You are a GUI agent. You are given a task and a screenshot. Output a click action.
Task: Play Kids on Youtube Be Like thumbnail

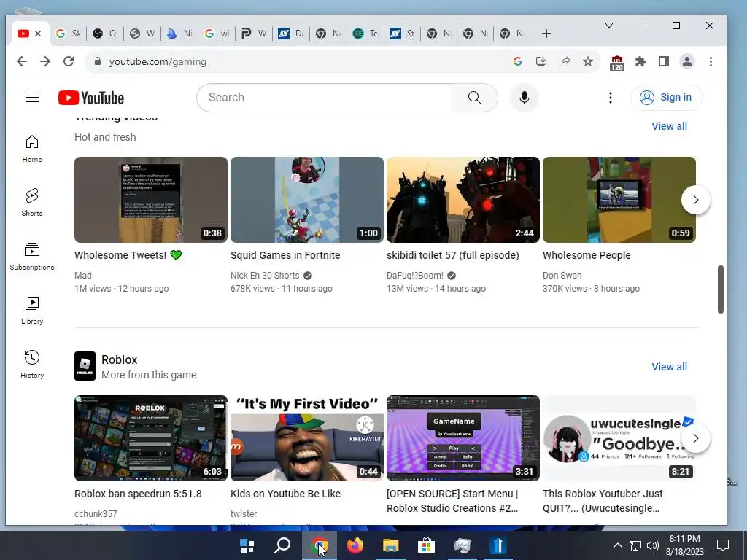pyautogui.click(x=307, y=438)
